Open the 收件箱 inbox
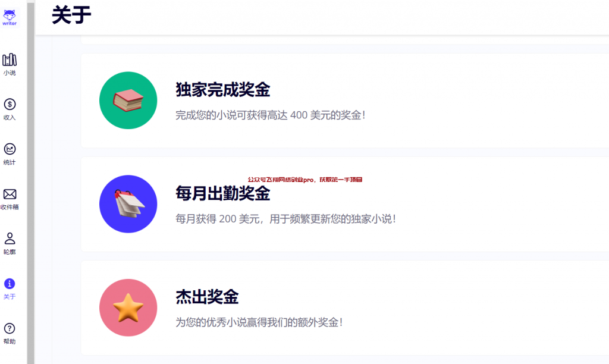609x364 pixels. [x=10, y=199]
